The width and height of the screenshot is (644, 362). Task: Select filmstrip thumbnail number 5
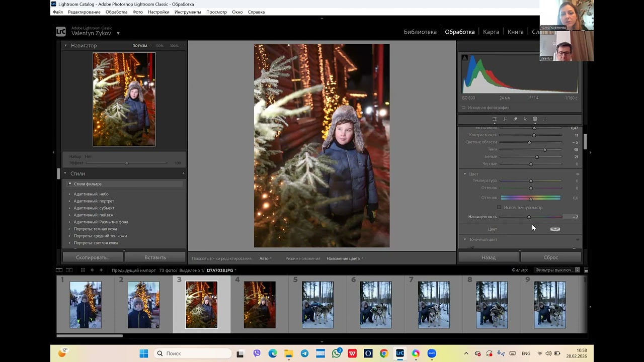pos(317,305)
